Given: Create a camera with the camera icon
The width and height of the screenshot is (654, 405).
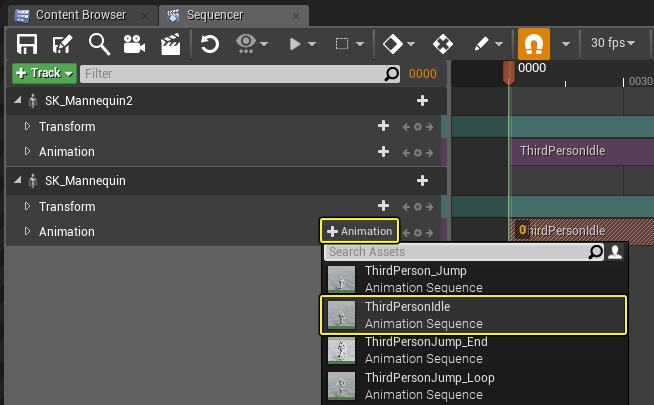Looking at the screenshot, I should (134, 44).
